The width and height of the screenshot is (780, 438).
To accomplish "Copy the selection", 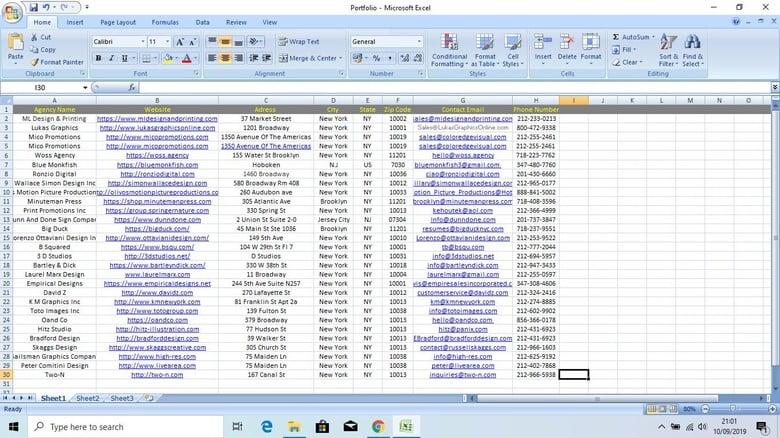I will [43, 50].
